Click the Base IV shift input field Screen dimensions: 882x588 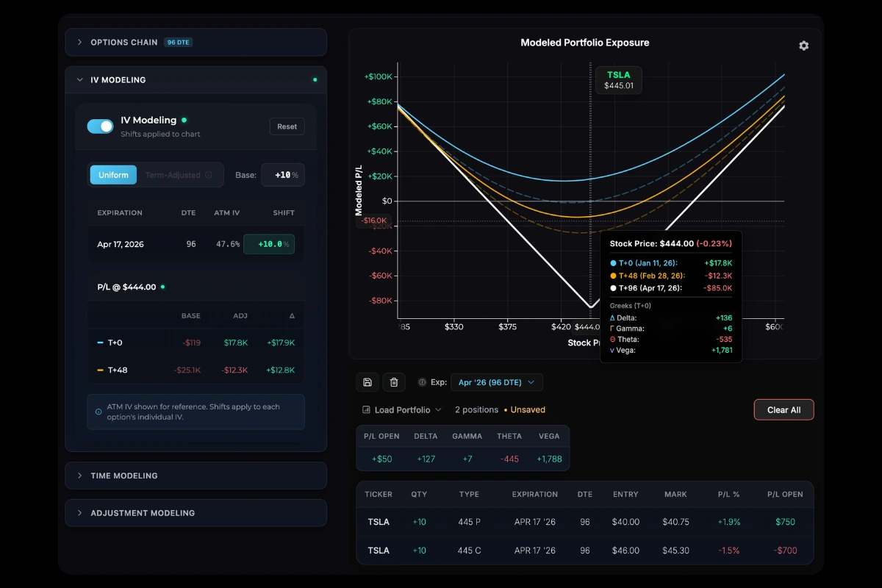(282, 175)
